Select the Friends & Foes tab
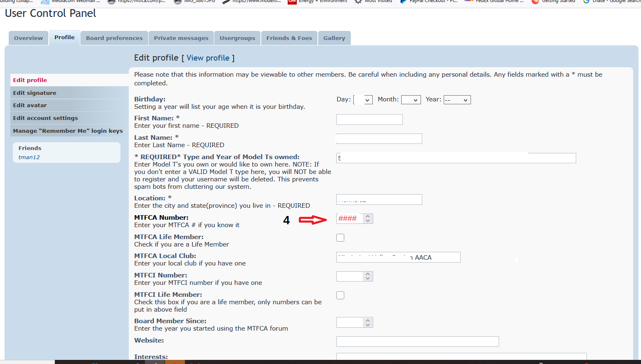 [x=289, y=38]
